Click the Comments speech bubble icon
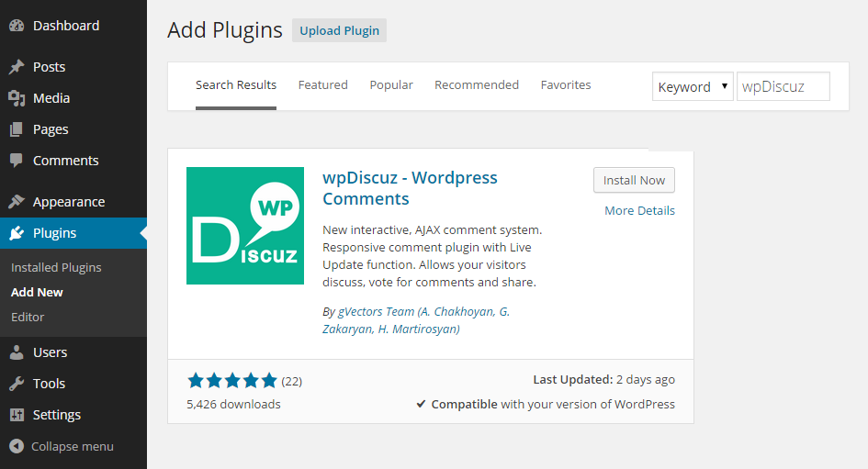868x469 pixels. click(x=17, y=161)
